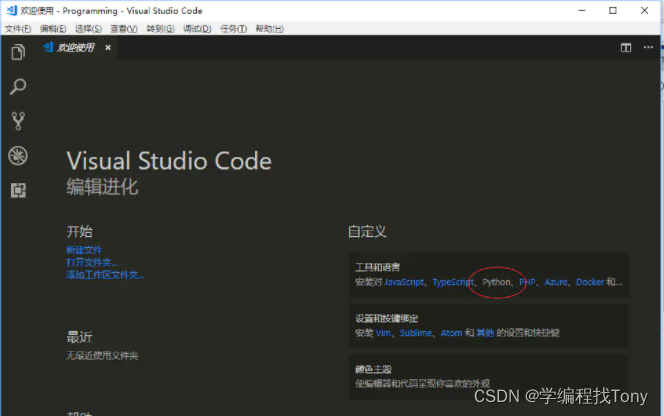
Task: Click the VS Code logo in title bar
Action: click(x=12, y=10)
